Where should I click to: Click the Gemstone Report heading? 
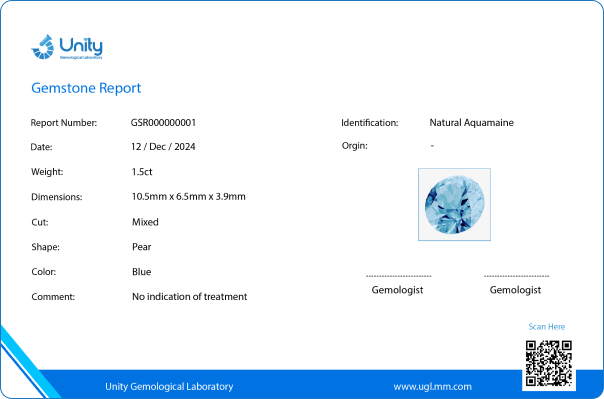click(x=86, y=88)
